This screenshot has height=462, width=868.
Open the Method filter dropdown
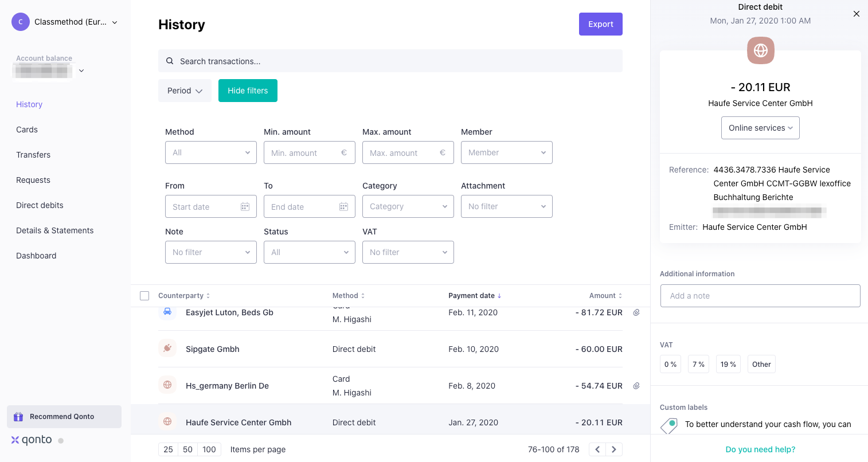(x=211, y=152)
